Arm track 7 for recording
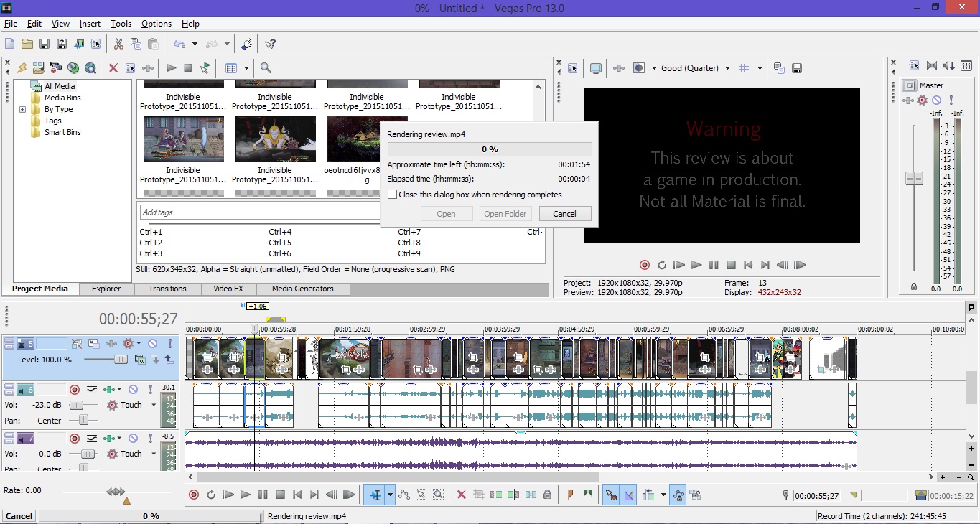This screenshot has width=980, height=524. (74, 439)
